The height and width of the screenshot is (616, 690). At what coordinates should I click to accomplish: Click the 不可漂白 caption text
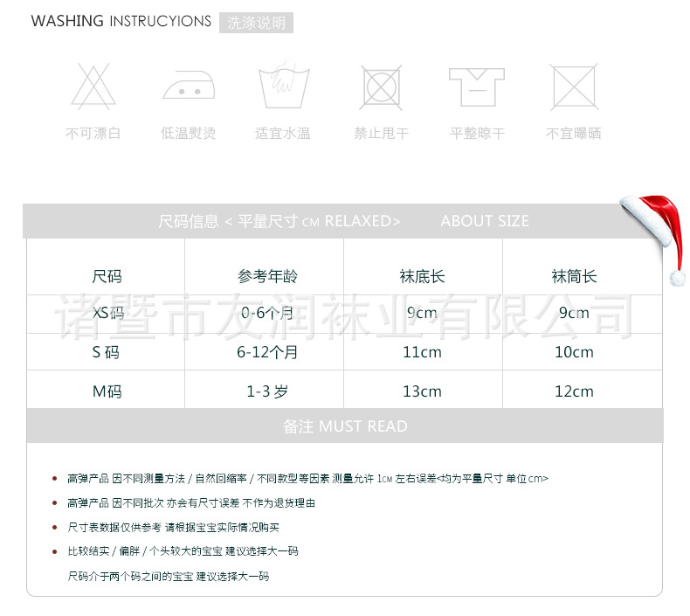pos(93,134)
